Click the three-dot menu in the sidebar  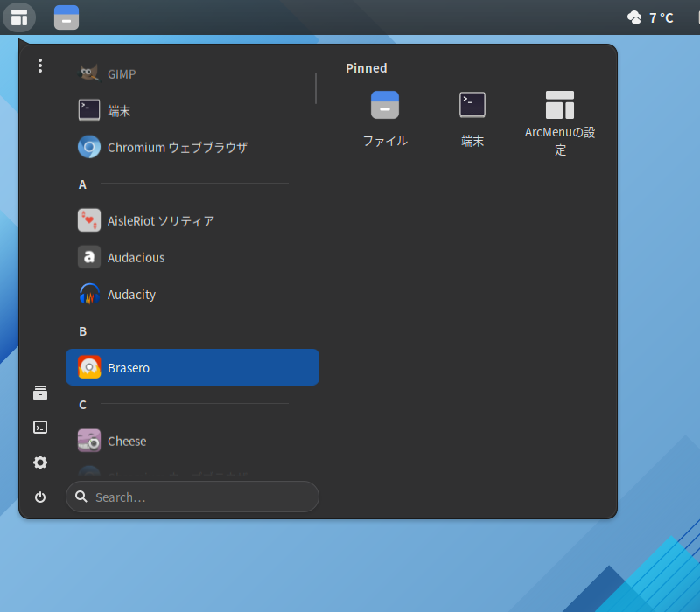(x=40, y=66)
